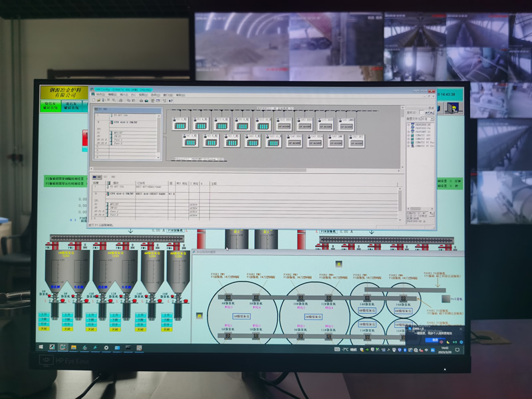532x399 pixels.
Task: Click the New document icon in HW Config toolbar
Action: coord(94,100)
